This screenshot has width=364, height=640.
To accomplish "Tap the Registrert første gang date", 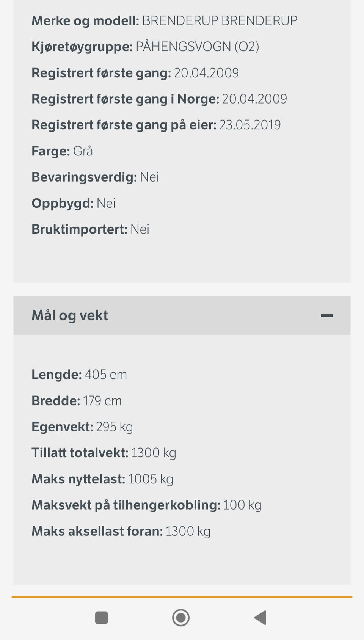I will [x=206, y=73].
